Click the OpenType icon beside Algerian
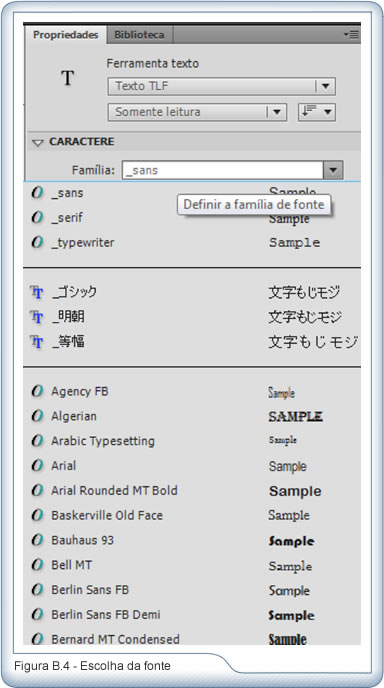 tap(37, 416)
